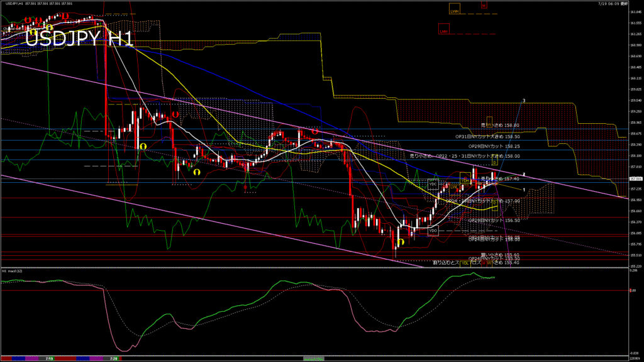The image size is (644, 362).
Task: Click the orange LWH level box
Action: [454, 11]
